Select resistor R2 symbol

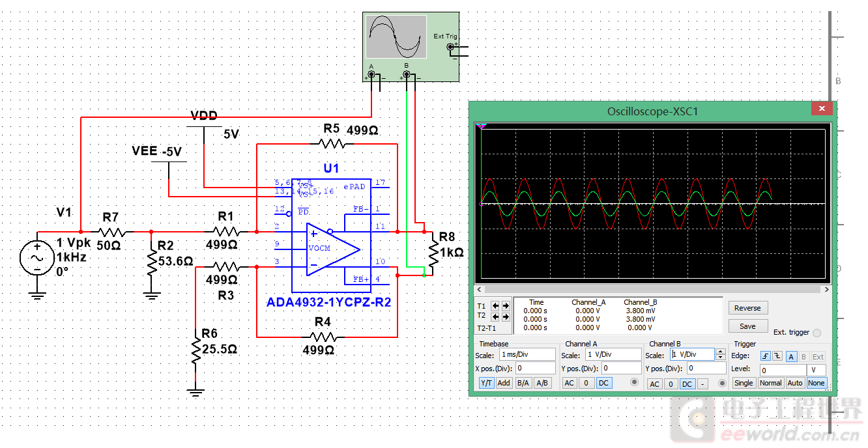[x=151, y=262]
